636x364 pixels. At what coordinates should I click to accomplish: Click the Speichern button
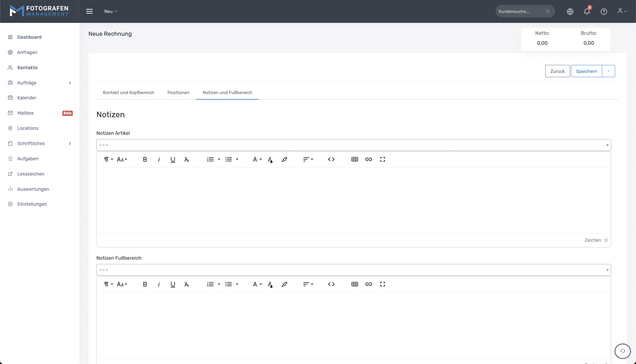coord(586,71)
